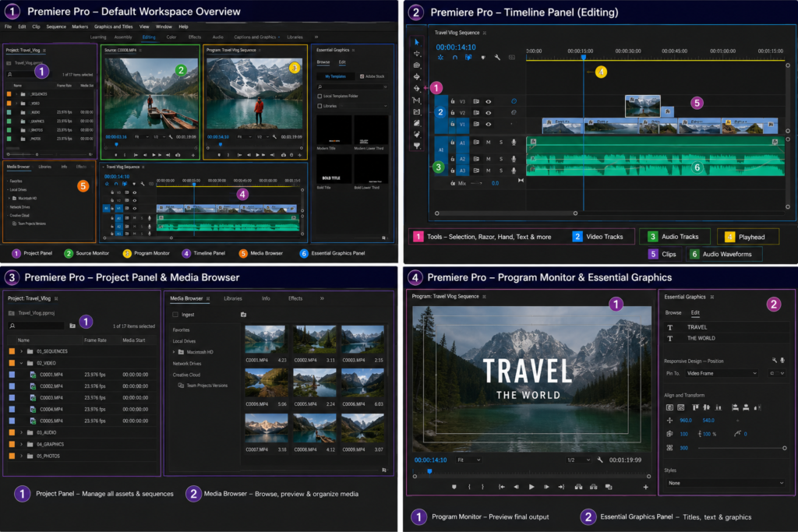Open the Fit zoom dropdown in section 4 monitor
This screenshot has height=532, width=798.
(468, 460)
